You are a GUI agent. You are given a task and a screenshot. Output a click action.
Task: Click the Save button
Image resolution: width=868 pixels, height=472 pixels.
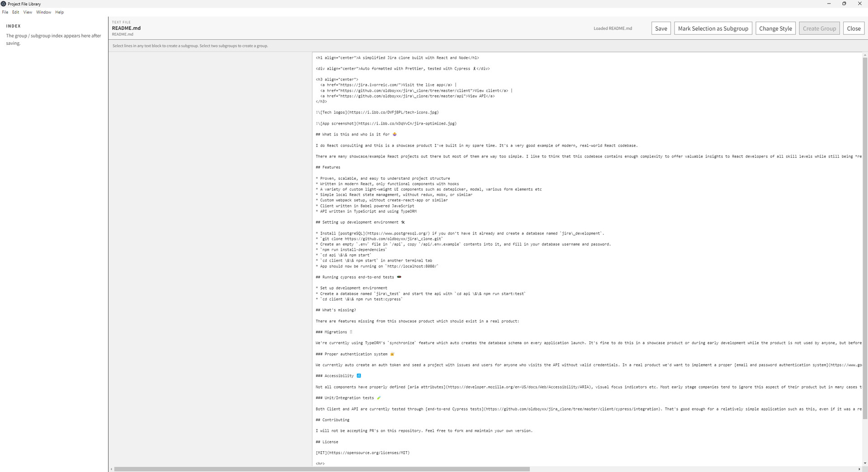(661, 28)
